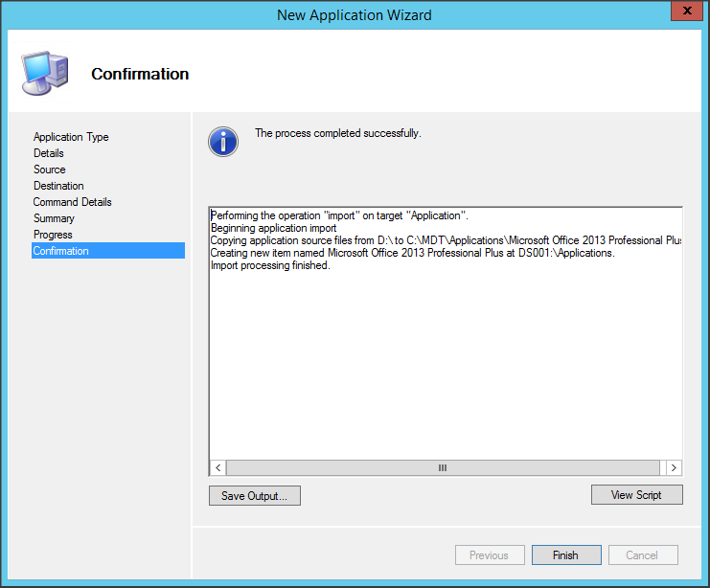Click 'The process completed successfully' message
Screen dimensions: 710x588
pos(337,133)
